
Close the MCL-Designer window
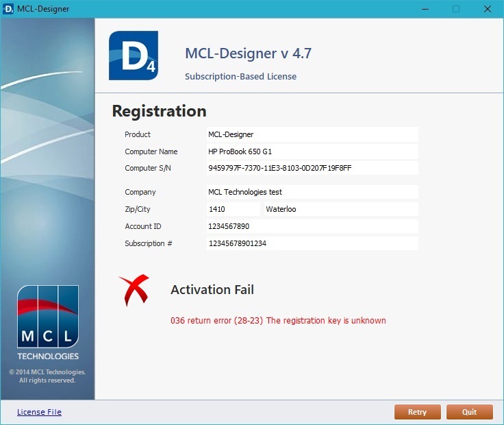tap(488, 9)
